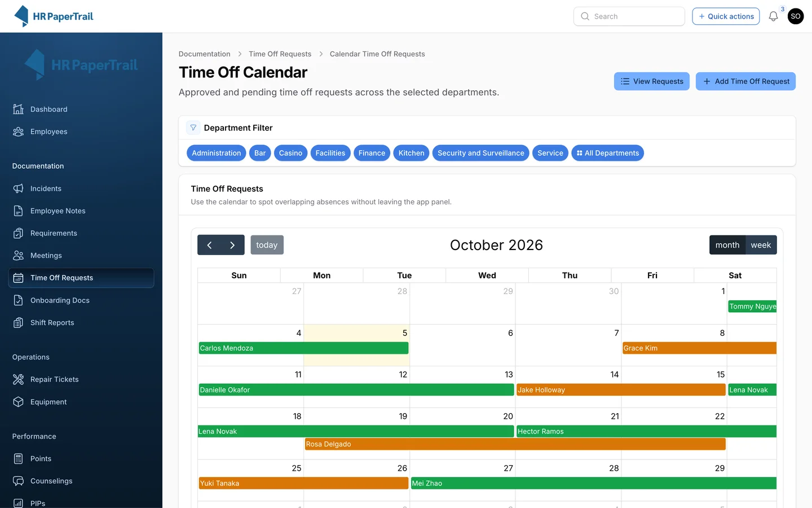
Task: Click the Requirements icon in sidebar
Action: (19, 233)
